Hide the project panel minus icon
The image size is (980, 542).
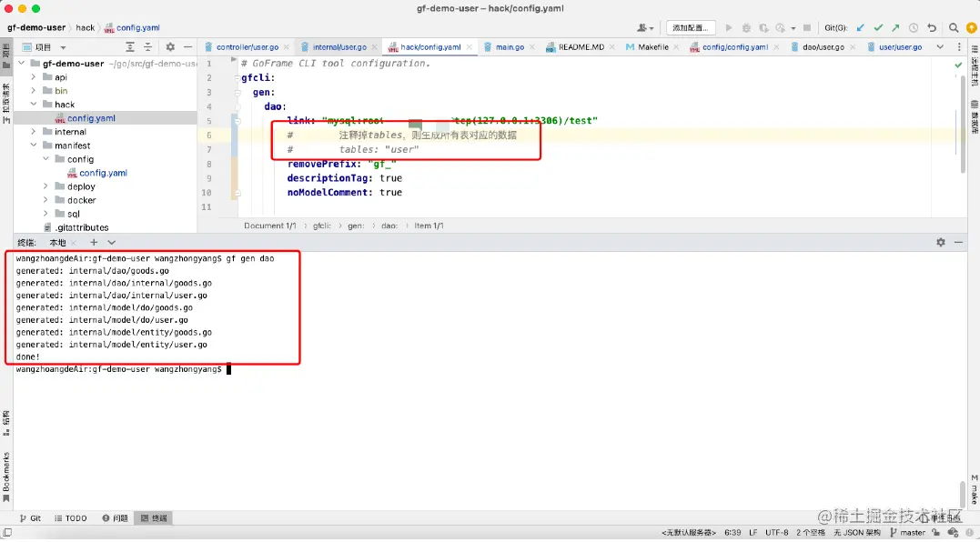188,46
